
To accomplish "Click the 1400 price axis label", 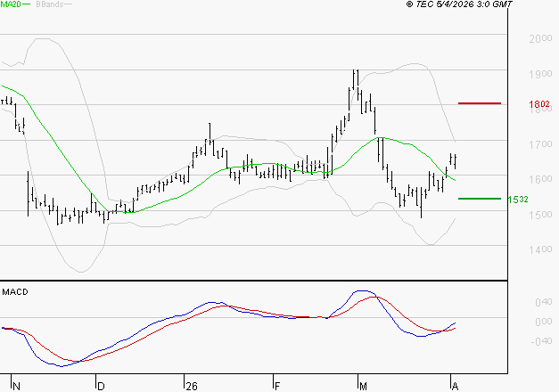I will (540, 249).
